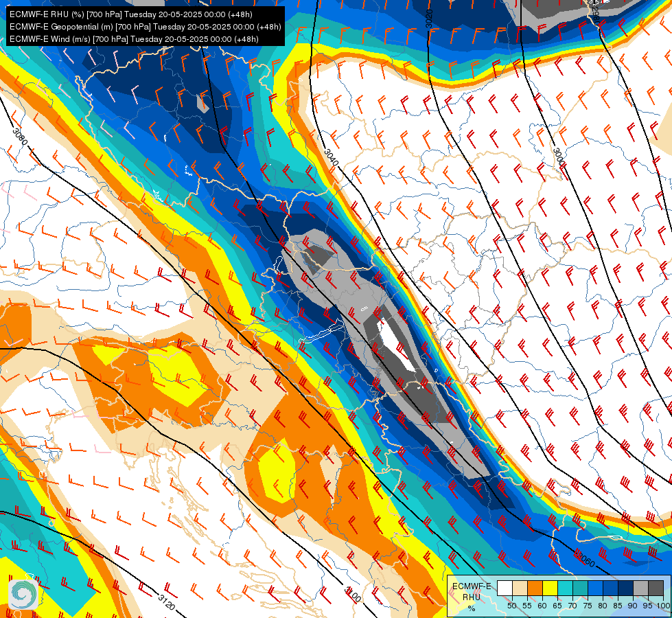
Task: Click the legend tick value 75
Action: (x=588, y=606)
